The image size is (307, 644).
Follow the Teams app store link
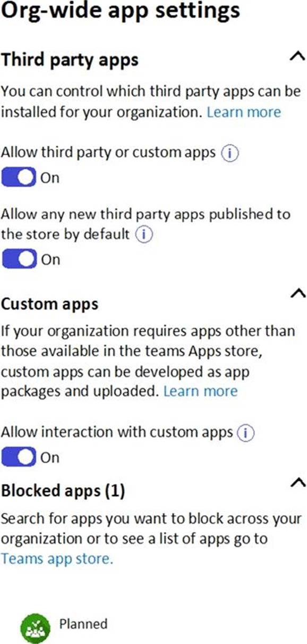click(x=57, y=559)
